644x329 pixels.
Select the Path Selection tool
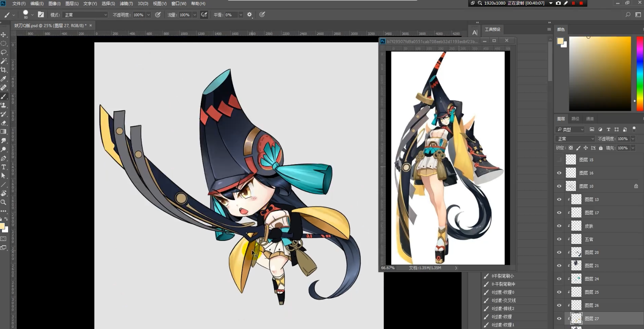tap(3, 176)
